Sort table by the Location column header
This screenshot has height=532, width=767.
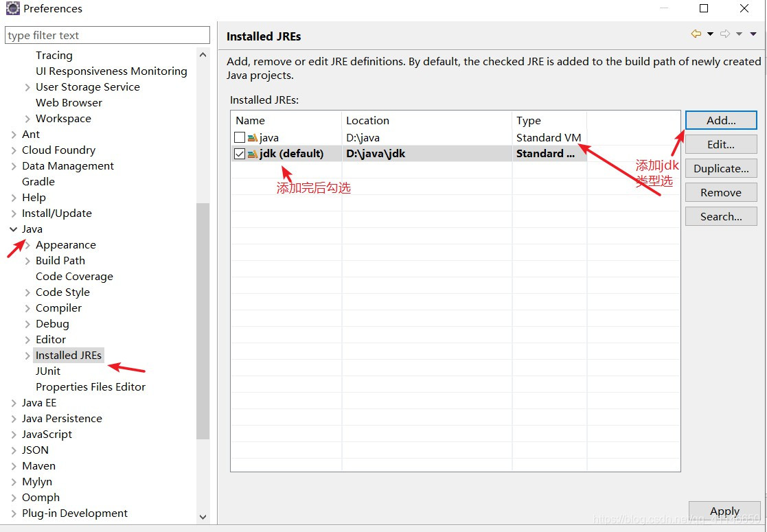[x=427, y=120]
